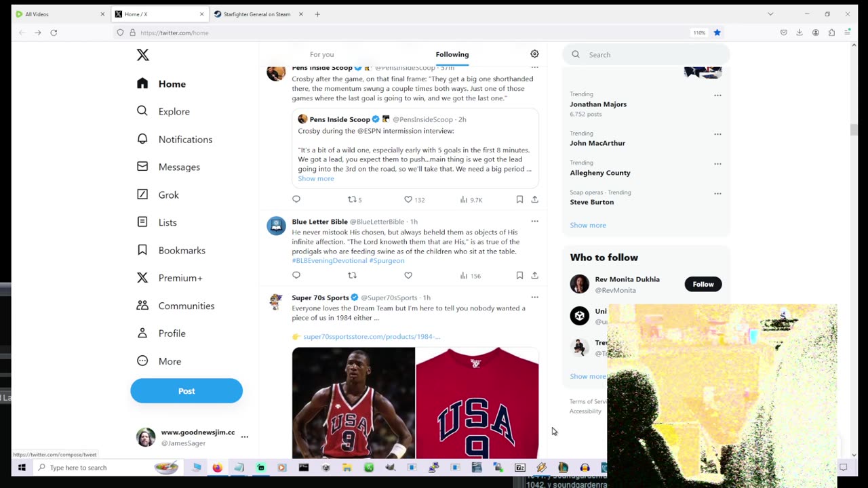Open options for Jonathan Majors trend
This screenshot has width=868, height=488.
[717, 95]
